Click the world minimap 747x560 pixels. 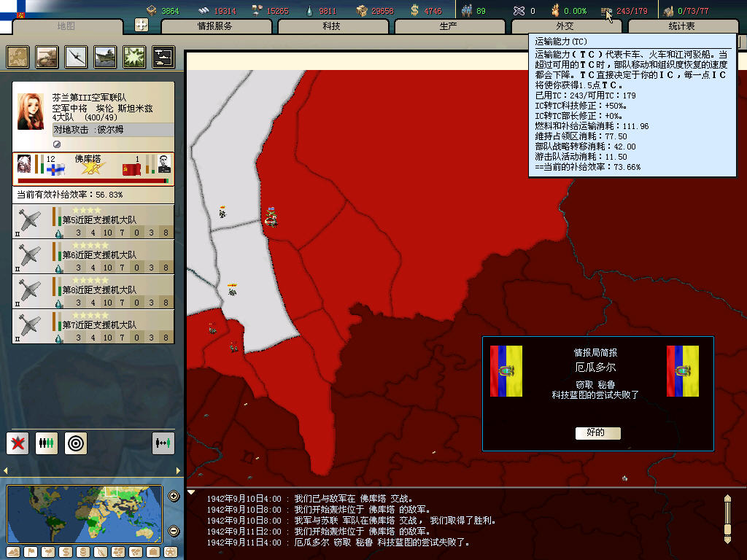(85, 514)
